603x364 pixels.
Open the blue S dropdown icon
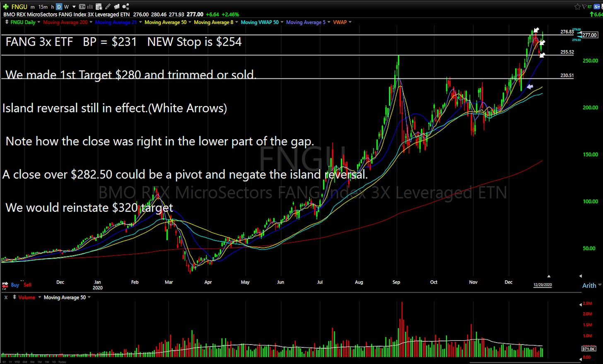pyautogui.click(x=597, y=7)
